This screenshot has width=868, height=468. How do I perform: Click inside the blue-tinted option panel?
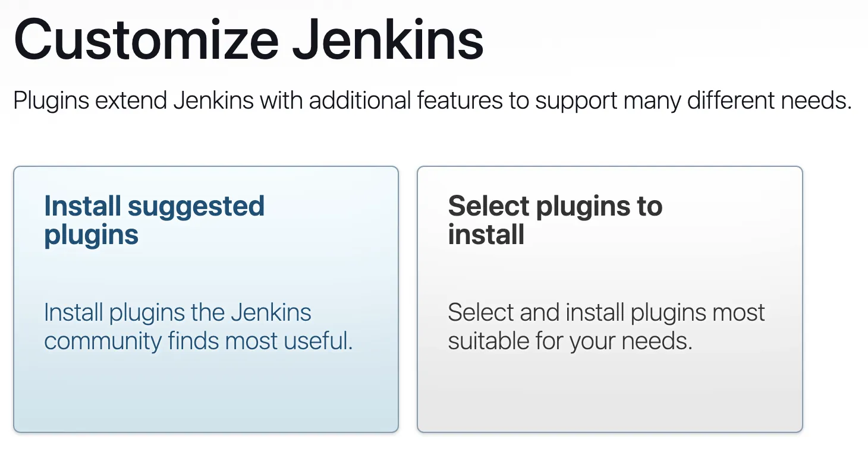[206, 392]
